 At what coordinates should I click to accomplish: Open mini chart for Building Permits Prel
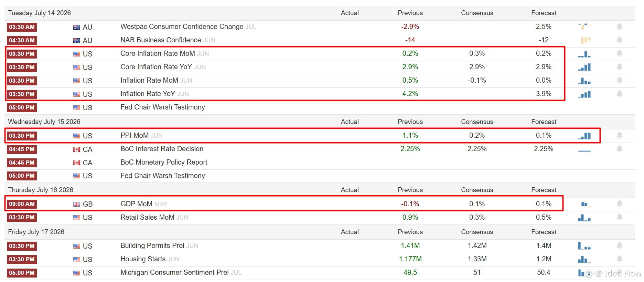click(x=584, y=246)
